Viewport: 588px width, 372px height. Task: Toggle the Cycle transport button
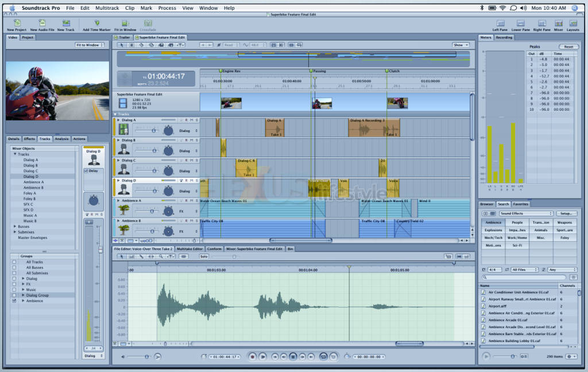click(x=323, y=356)
